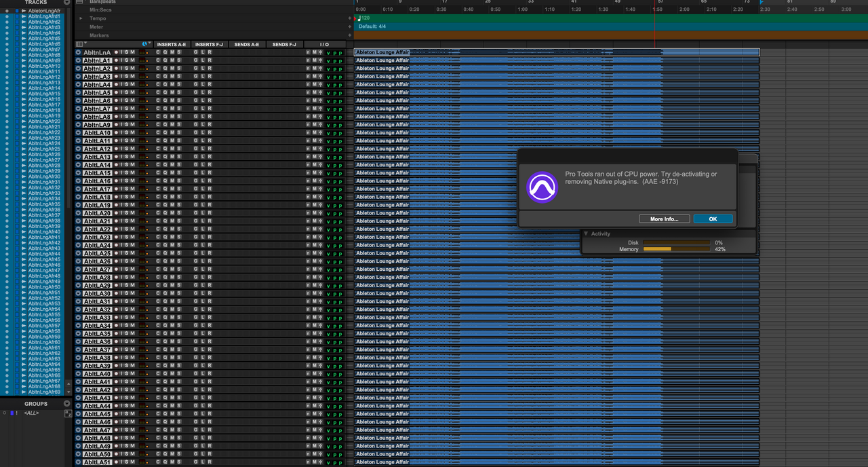The width and height of the screenshot is (868, 467).
Task: Open track options menu for AbltnLA5
Action: click(79, 92)
